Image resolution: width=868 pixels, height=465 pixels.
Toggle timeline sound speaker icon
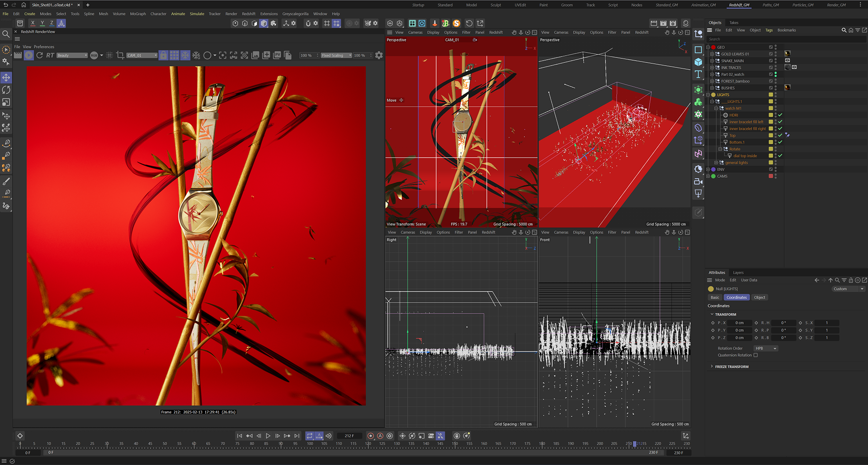(x=329, y=436)
